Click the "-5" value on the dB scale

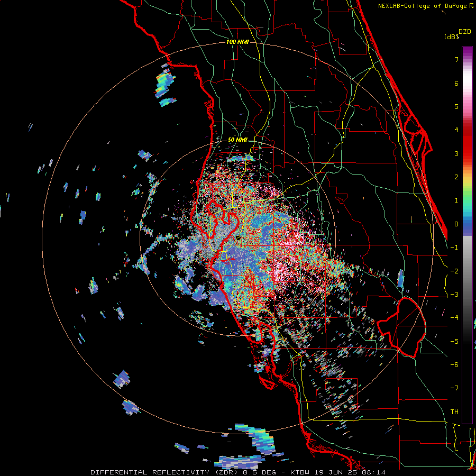454,342
